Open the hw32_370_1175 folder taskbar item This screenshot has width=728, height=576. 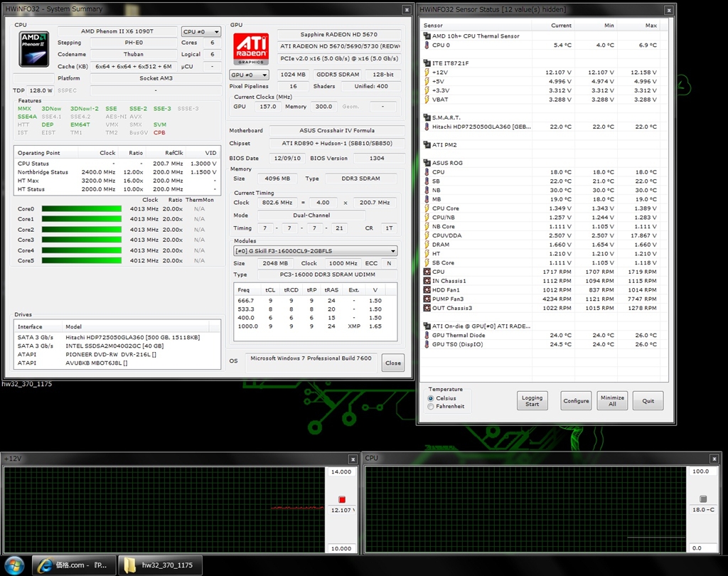160,565
